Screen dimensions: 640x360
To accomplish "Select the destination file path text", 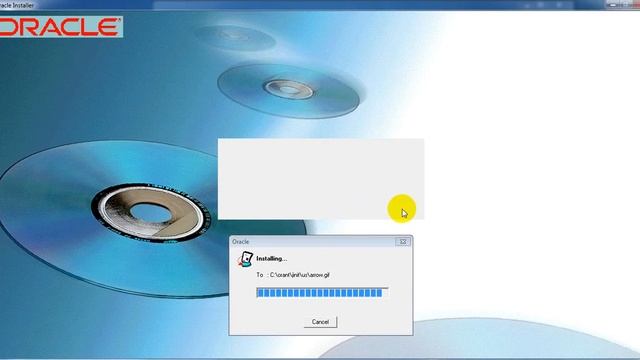I will coord(300,275).
